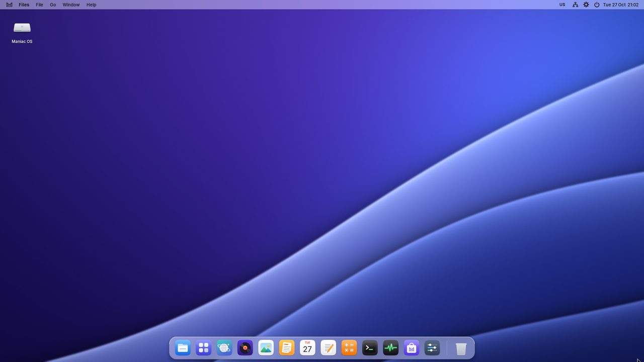Launch the text editor pencil icon
This screenshot has width=644, height=362.
(329, 348)
